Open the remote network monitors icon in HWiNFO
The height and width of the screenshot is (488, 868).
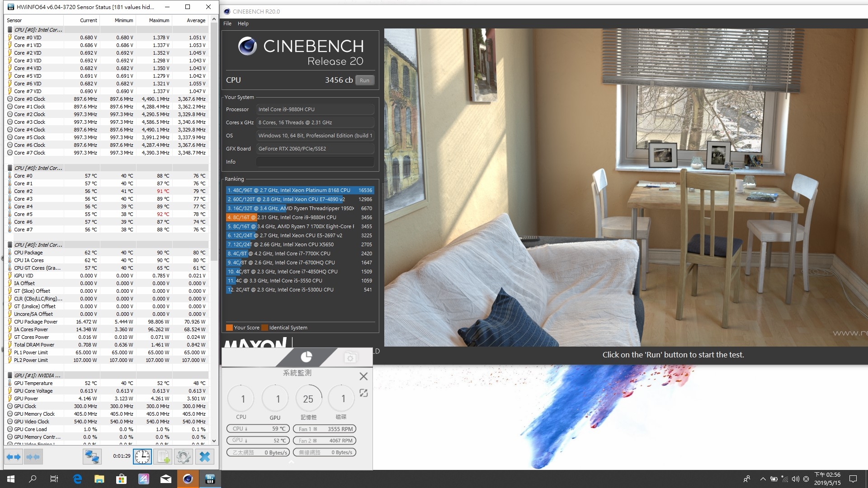click(x=92, y=457)
